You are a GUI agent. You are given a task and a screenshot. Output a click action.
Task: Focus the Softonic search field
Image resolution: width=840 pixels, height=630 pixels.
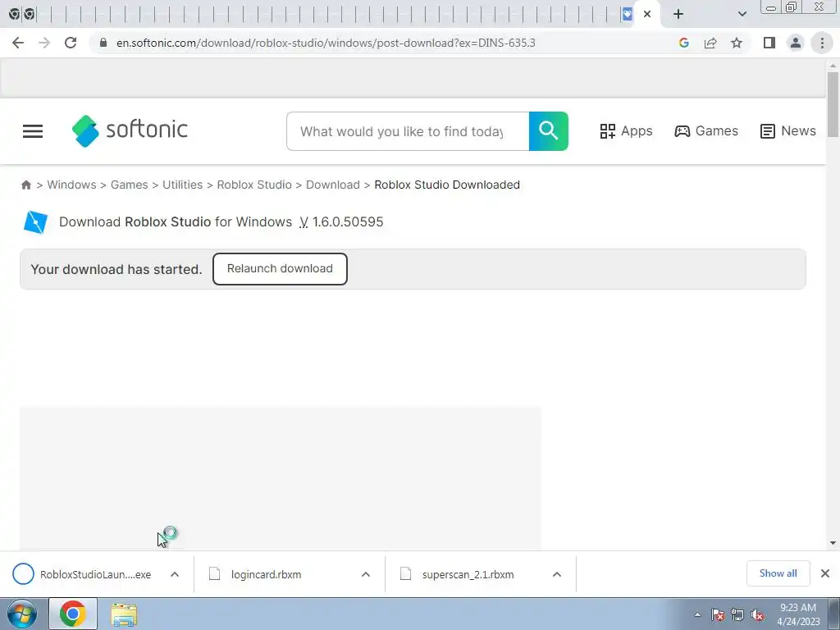pyautogui.click(x=408, y=131)
